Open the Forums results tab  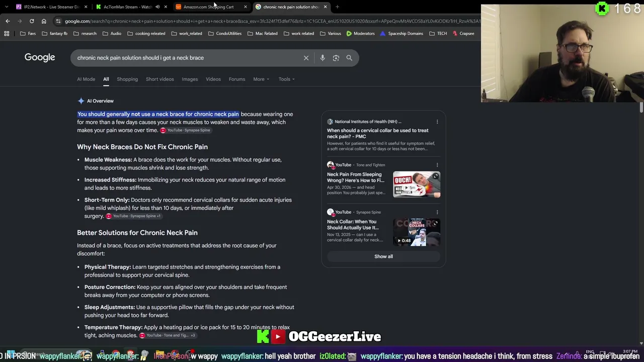point(237,79)
